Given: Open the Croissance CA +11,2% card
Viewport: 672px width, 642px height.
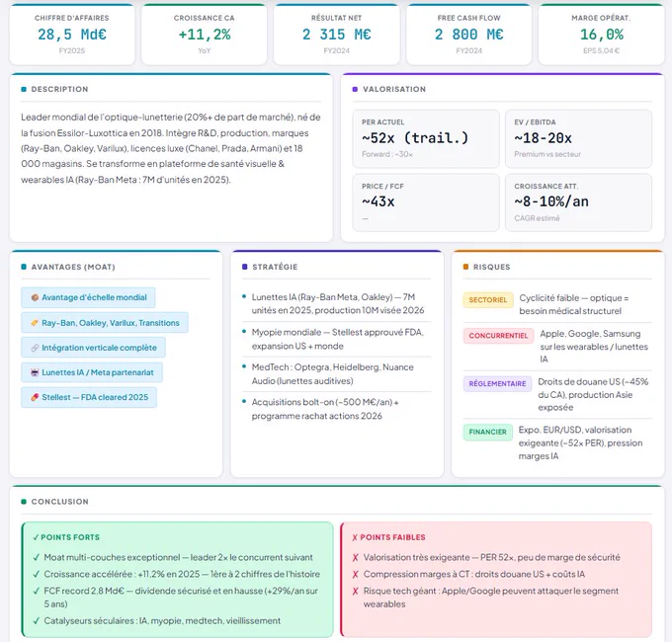Looking at the screenshot, I should coord(205,35).
